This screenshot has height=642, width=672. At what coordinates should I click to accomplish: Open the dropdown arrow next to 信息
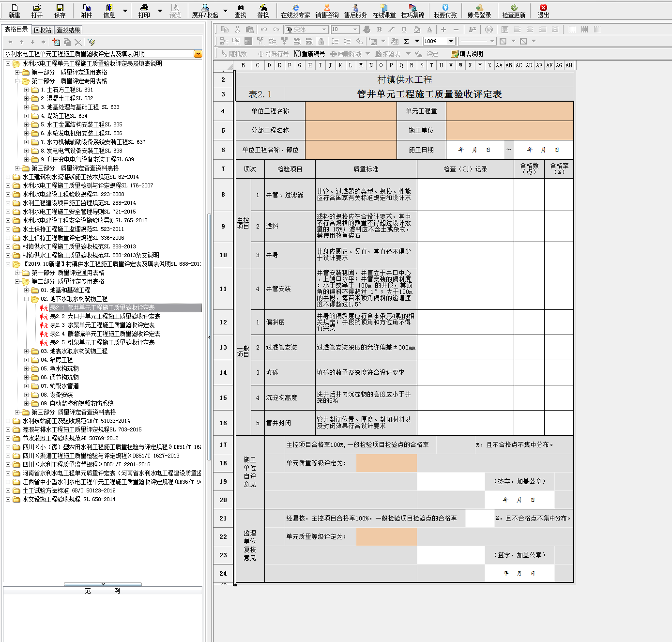pos(125,11)
